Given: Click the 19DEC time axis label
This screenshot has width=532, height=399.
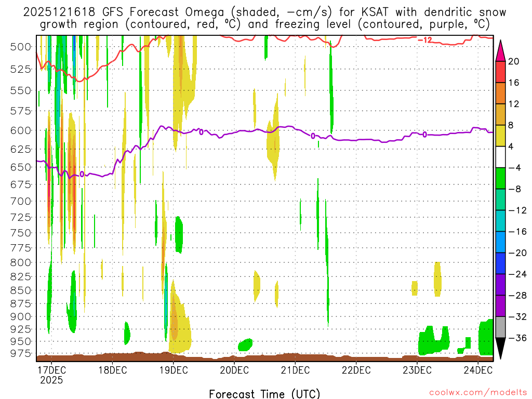Looking at the screenshot, I should tap(174, 370).
